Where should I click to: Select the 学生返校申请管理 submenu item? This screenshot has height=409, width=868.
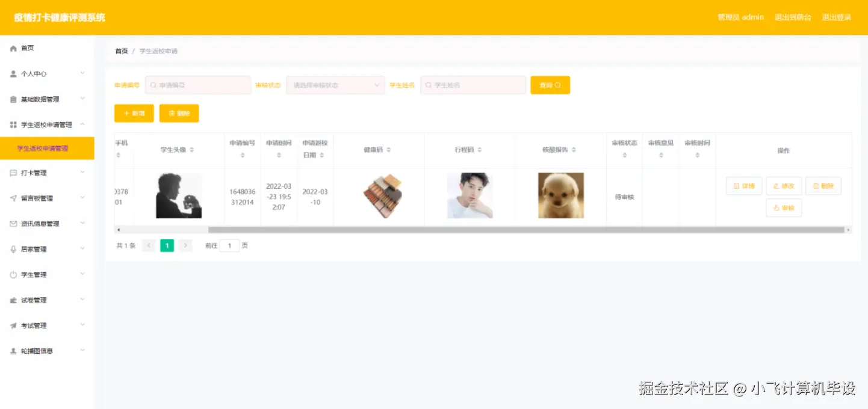coord(47,148)
